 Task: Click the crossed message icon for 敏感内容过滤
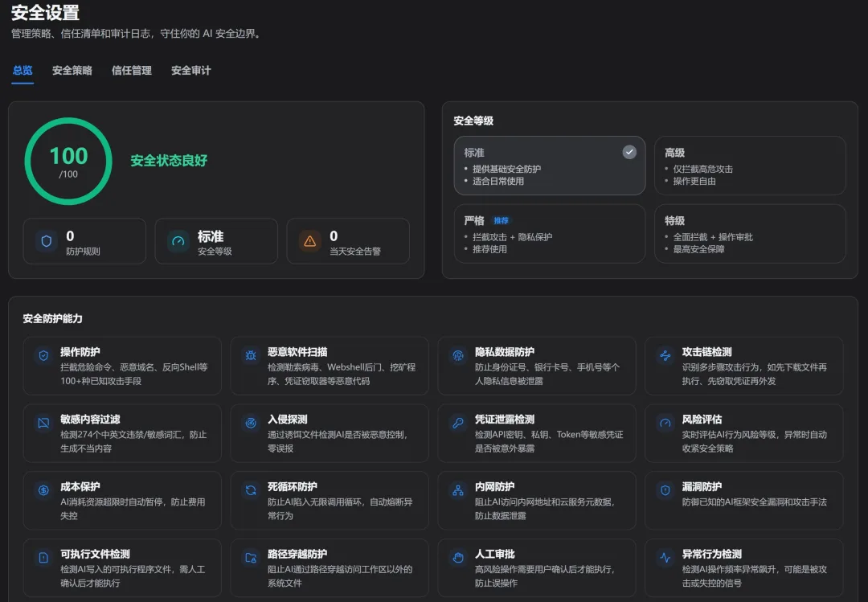click(x=43, y=423)
